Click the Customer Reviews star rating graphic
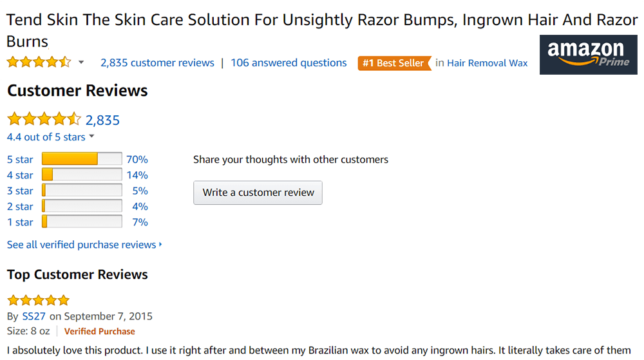Image resolution: width=644 pixels, height=360 pixels. click(x=44, y=119)
